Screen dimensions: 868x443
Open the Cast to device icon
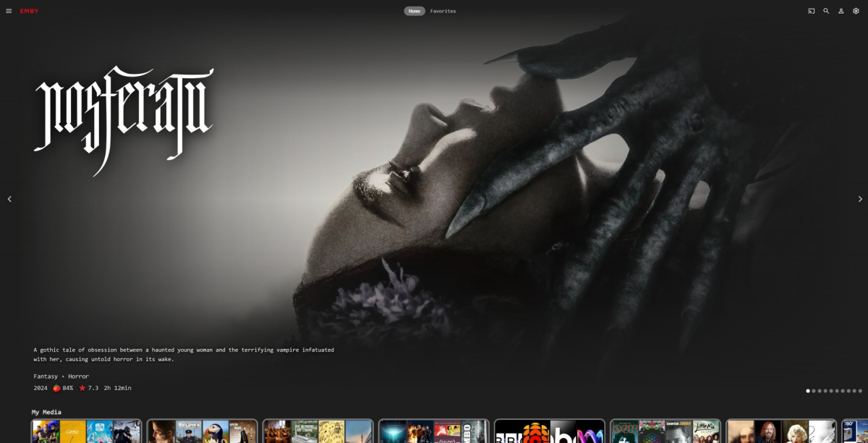pos(811,11)
